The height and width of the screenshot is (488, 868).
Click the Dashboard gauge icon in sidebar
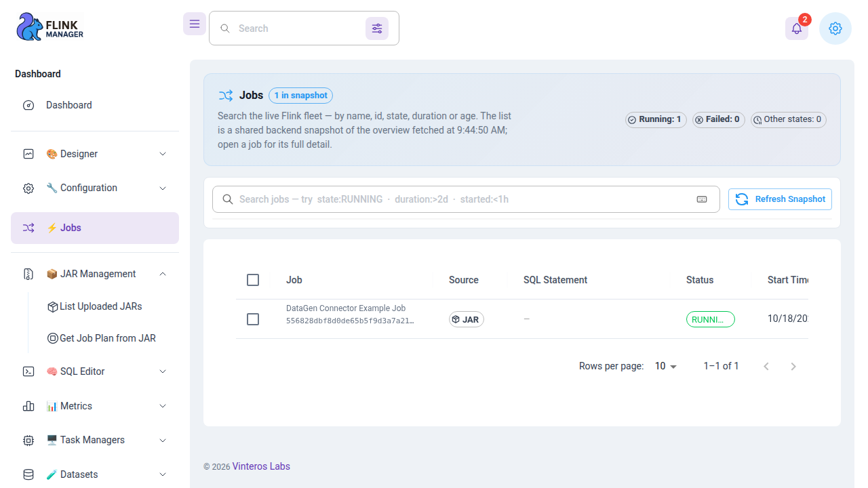click(28, 105)
